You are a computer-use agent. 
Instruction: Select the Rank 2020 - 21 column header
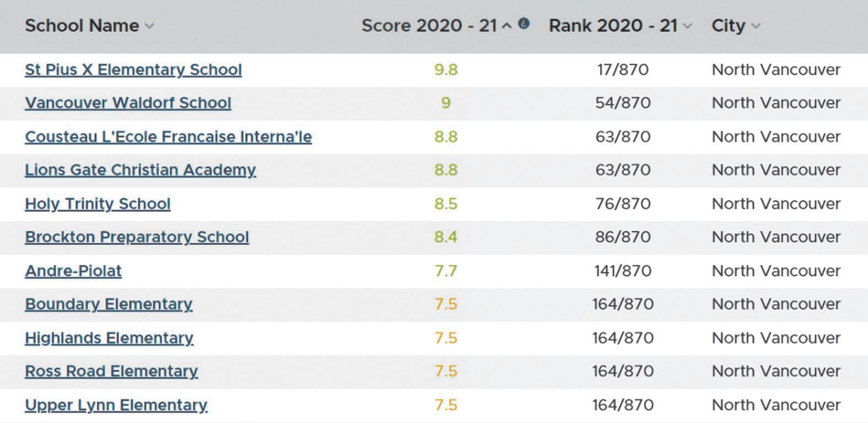[x=613, y=25]
